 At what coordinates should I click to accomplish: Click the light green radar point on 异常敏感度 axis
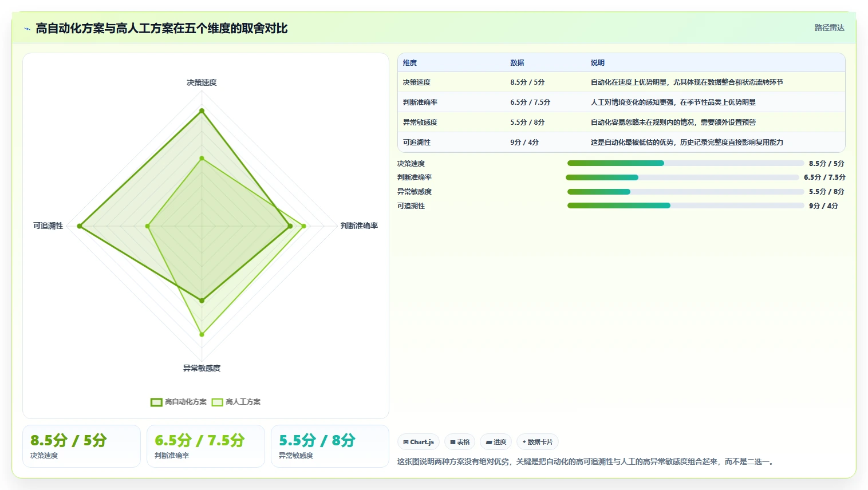[x=202, y=334]
